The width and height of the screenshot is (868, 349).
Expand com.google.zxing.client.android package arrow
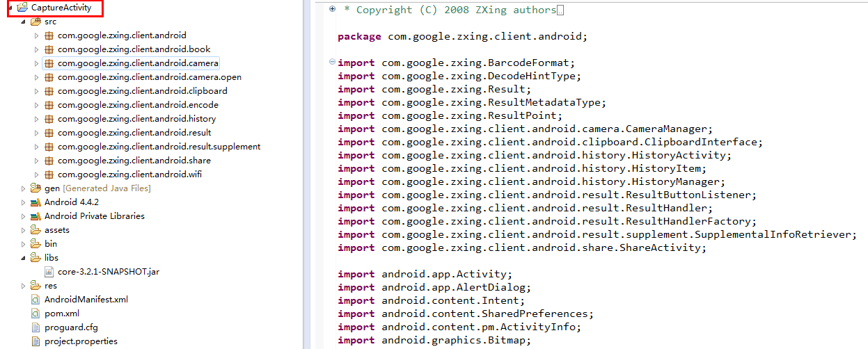coord(37,35)
